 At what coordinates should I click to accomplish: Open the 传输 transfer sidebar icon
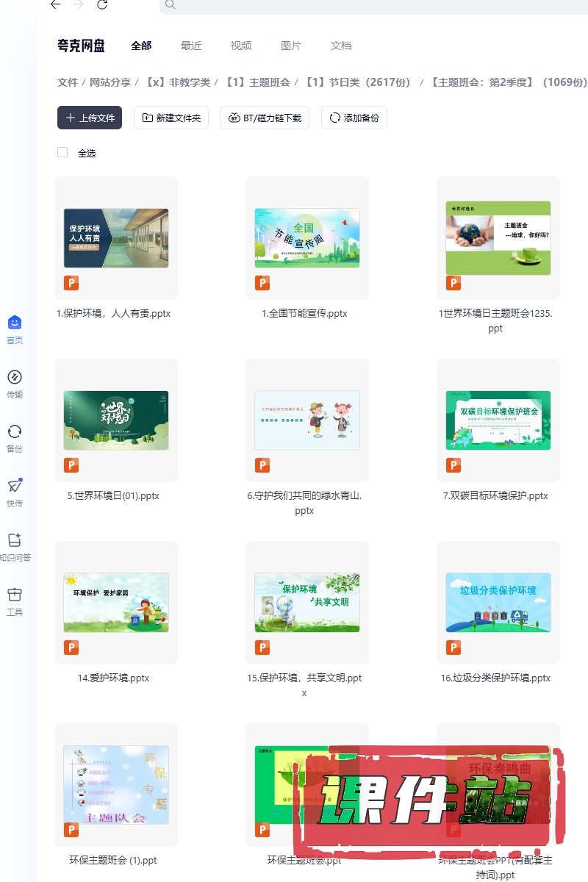coord(15,377)
